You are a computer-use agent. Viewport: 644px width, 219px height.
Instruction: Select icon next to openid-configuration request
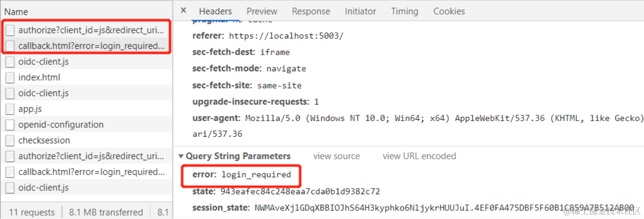tap(10, 125)
